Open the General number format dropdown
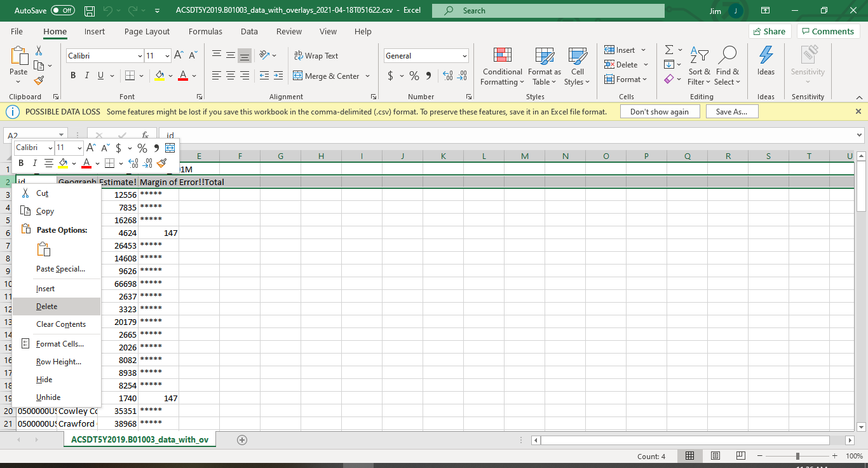Image resolution: width=868 pixels, height=468 pixels. click(x=465, y=56)
